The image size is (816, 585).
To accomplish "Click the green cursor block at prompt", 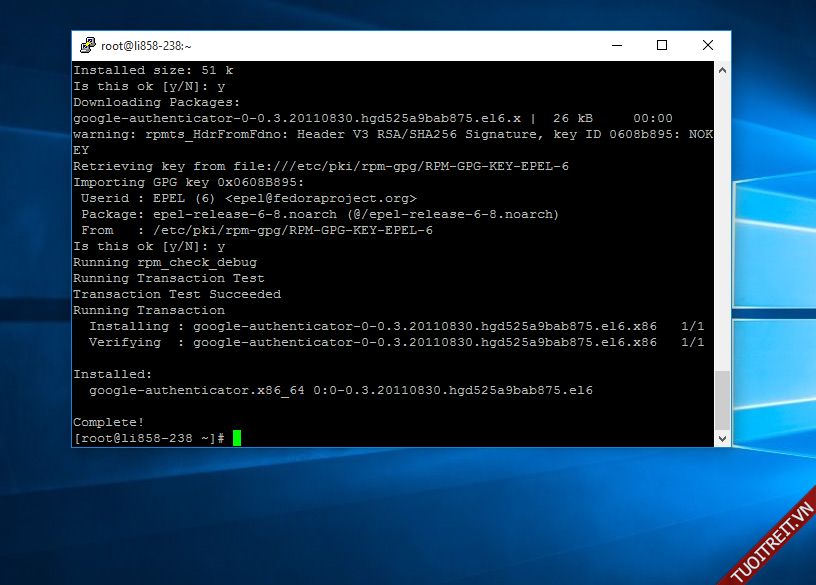I will (x=237, y=438).
